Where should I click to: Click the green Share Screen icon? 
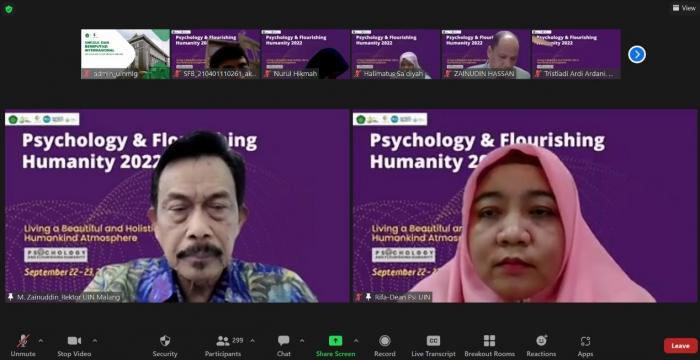pyautogui.click(x=335, y=341)
